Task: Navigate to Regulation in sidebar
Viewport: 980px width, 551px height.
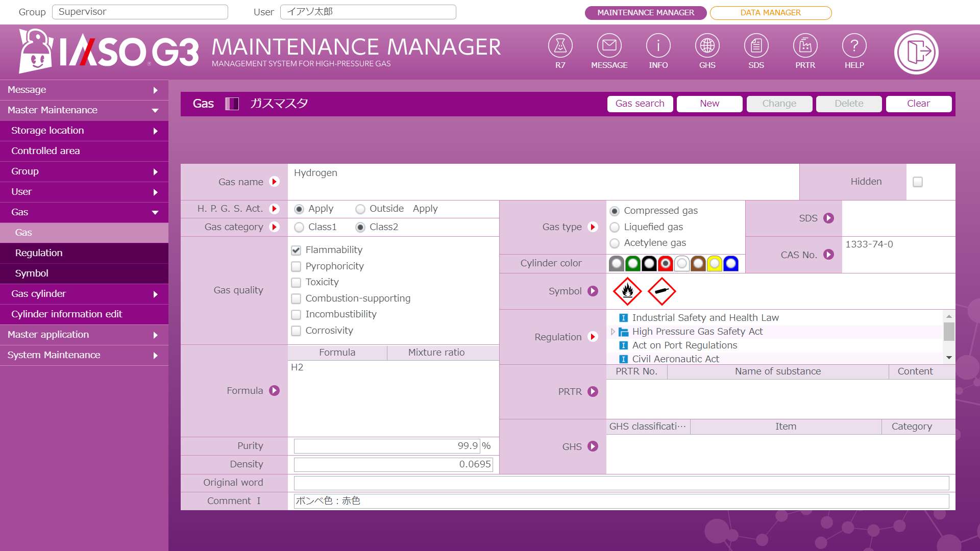Action: (38, 253)
